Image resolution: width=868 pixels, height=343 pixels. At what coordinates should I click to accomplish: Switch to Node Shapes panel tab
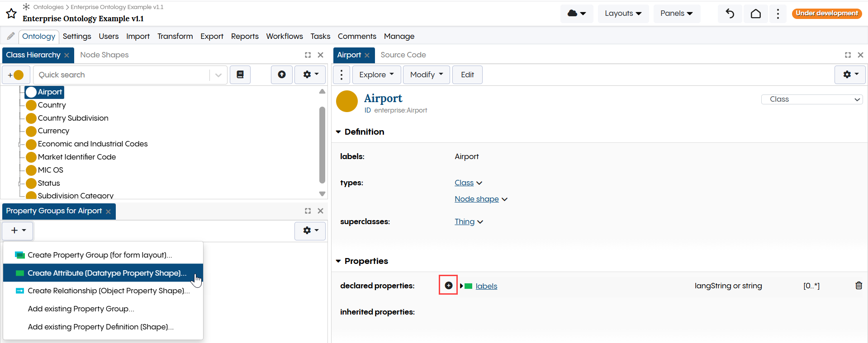pos(104,55)
